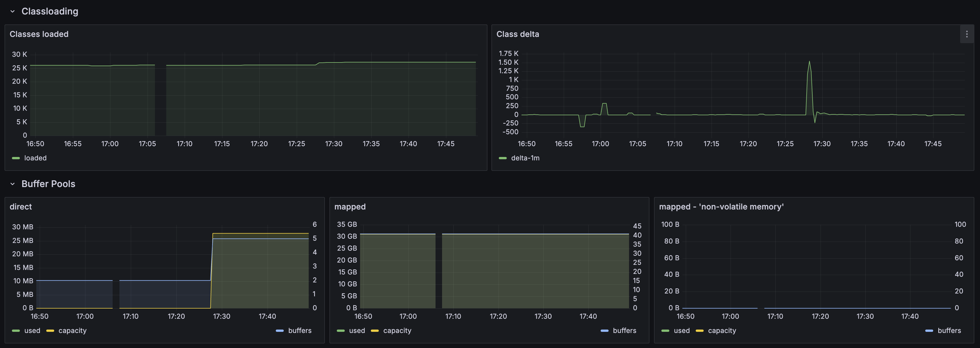Click the blue line icon beside 'buffers' in direct panel

point(280,330)
